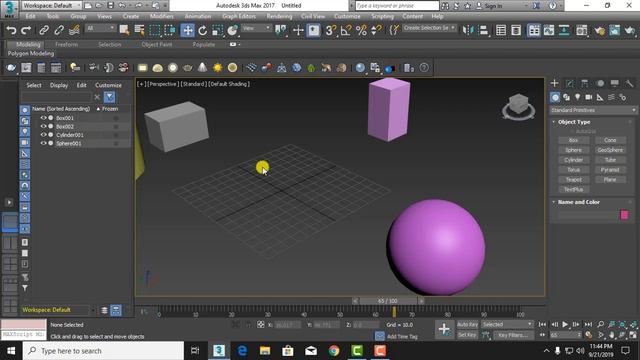
Task: Open the Render Setup icon
Action: pyautogui.click(x=599, y=30)
